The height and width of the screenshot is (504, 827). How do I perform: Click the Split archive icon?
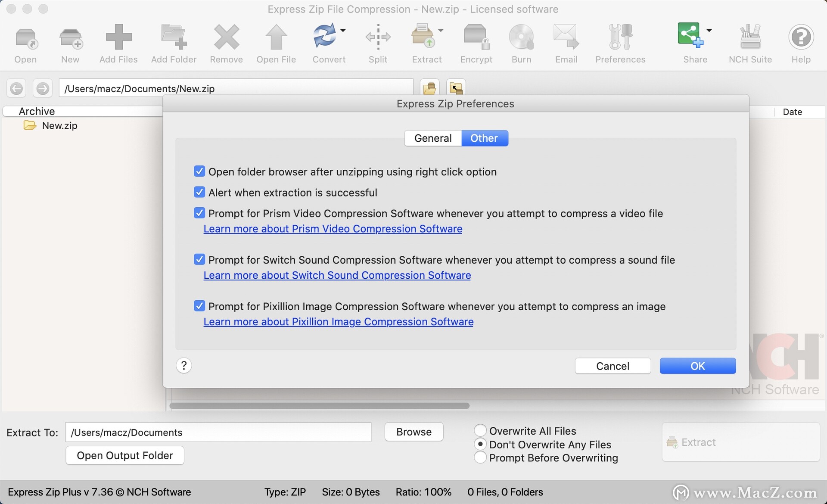pyautogui.click(x=378, y=37)
